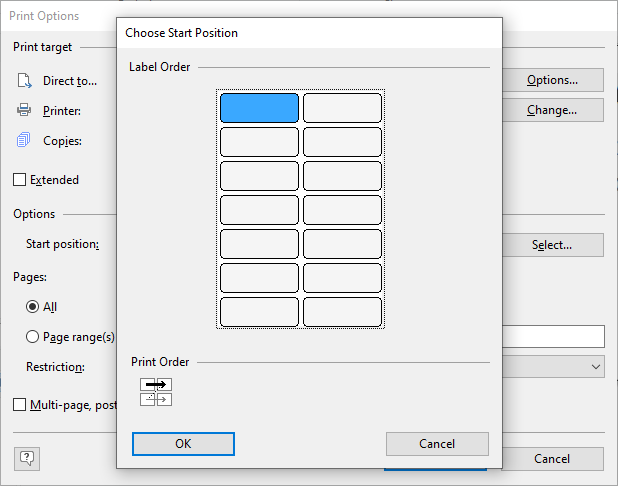The width and height of the screenshot is (618, 486).
Task: Click the Print Order direction icon
Action: [x=156, y=392]
